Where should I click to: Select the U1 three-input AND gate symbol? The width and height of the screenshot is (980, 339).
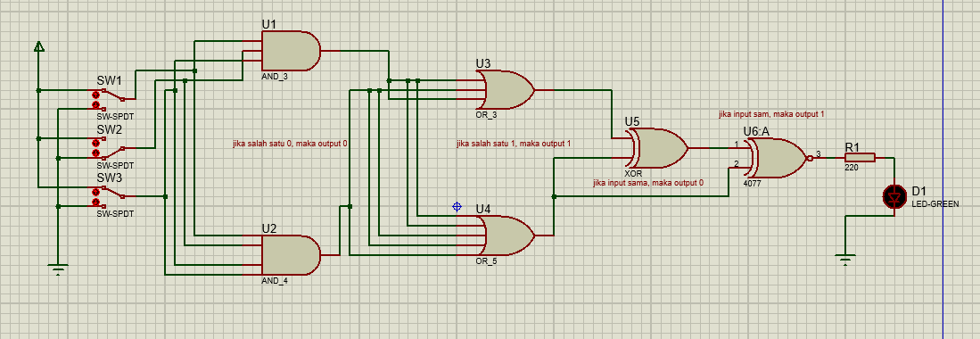[291, 51]
